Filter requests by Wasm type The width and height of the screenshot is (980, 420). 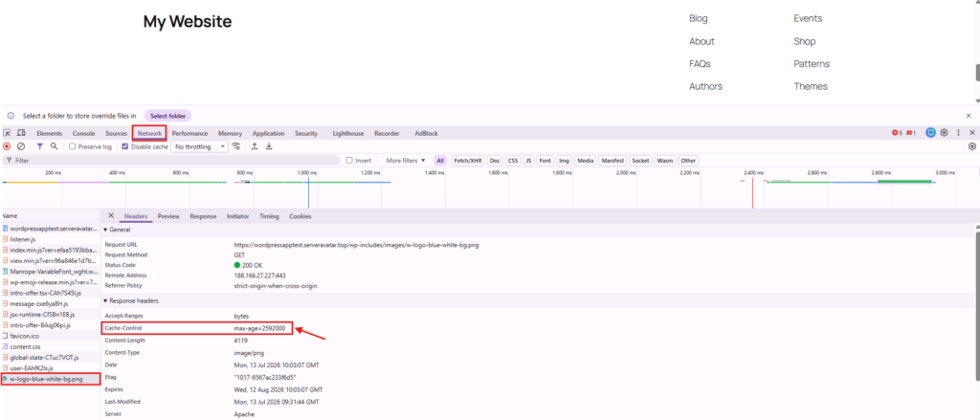(x=665, y=161)
